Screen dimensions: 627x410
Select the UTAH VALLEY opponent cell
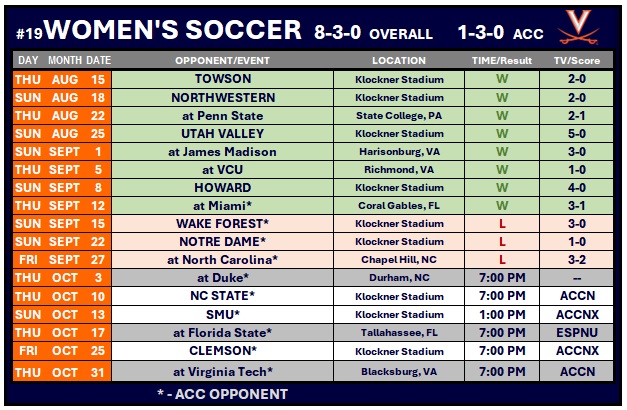point(222,134)
